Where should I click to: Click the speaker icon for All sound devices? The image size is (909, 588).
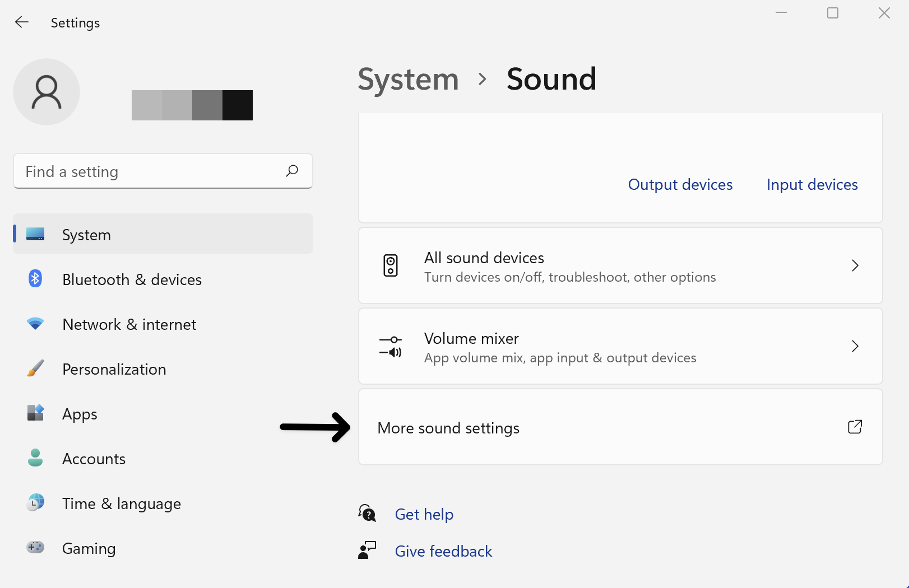click(x=391, y=265)
